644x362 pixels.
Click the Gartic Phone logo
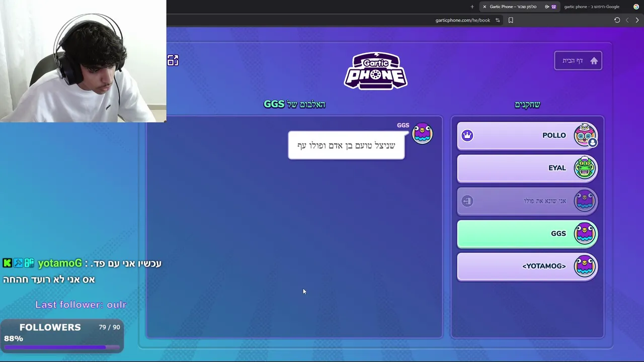tap(375, 71)
